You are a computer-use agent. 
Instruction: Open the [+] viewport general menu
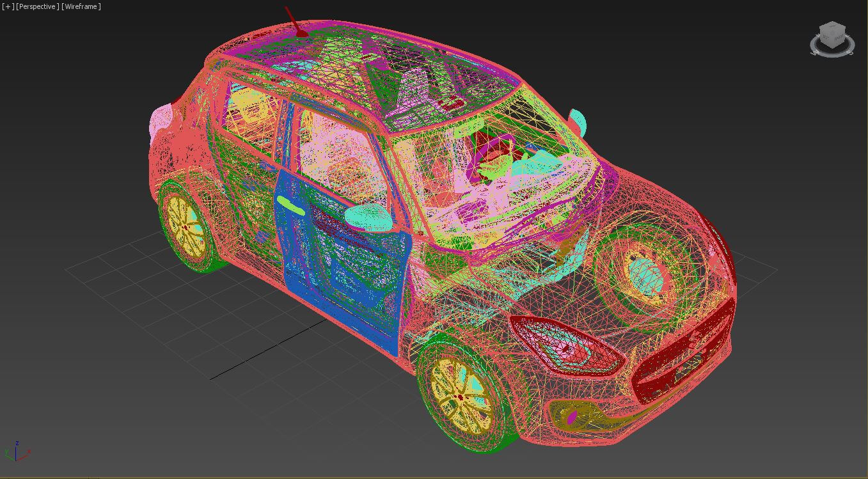tap(8, 6)
